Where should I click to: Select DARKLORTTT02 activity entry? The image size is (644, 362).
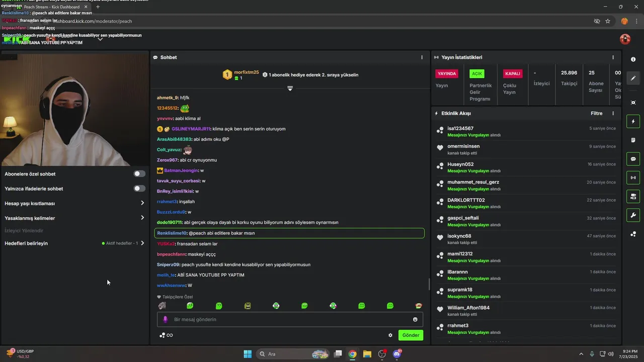tap(526, 203)
